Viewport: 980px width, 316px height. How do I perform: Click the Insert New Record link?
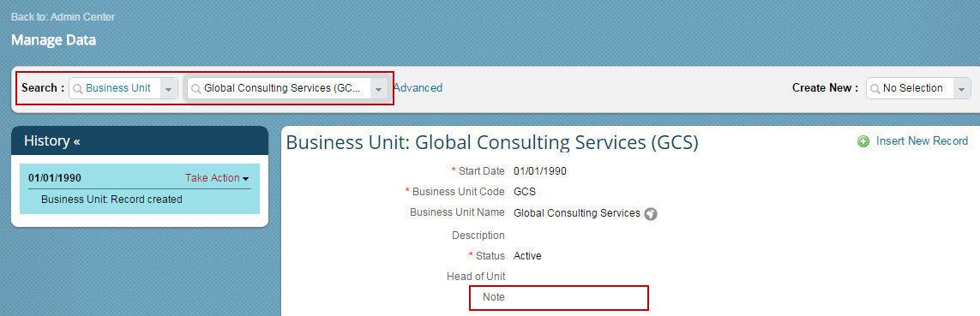922,141
